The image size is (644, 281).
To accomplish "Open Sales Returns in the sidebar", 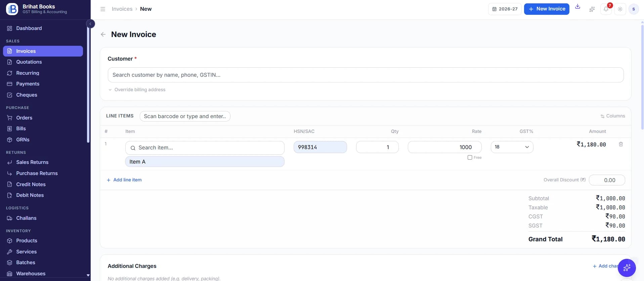I will coord(43,162).
